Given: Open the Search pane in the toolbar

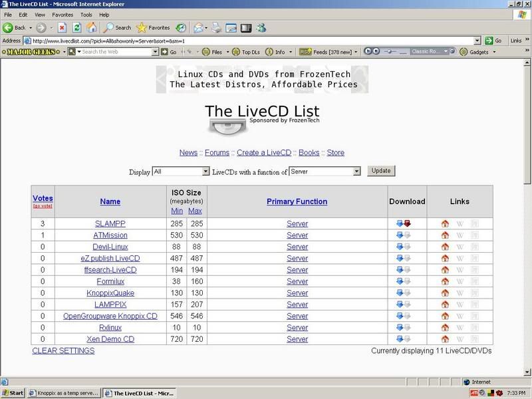Looking at the screenshot, I should point(118,28).
